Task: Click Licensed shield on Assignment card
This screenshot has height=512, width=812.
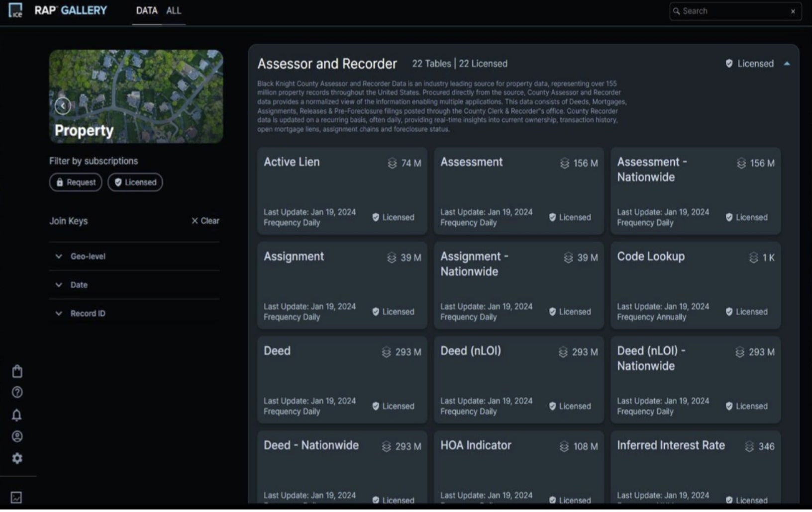Action: [376, 312]
